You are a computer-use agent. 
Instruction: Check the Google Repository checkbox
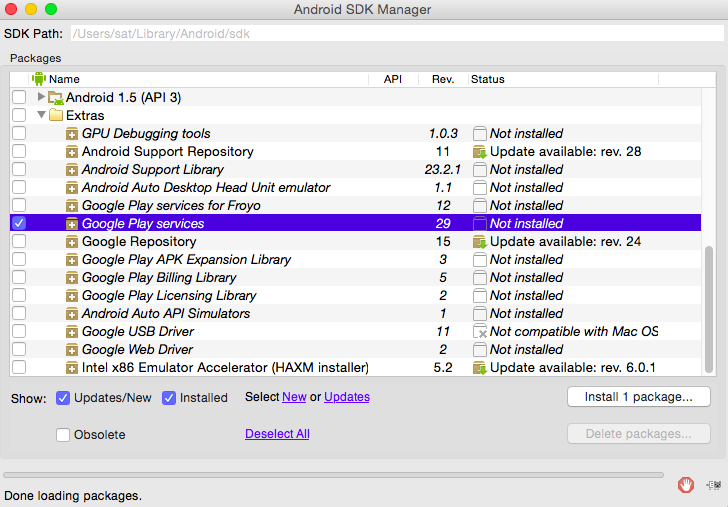[19, 241]
